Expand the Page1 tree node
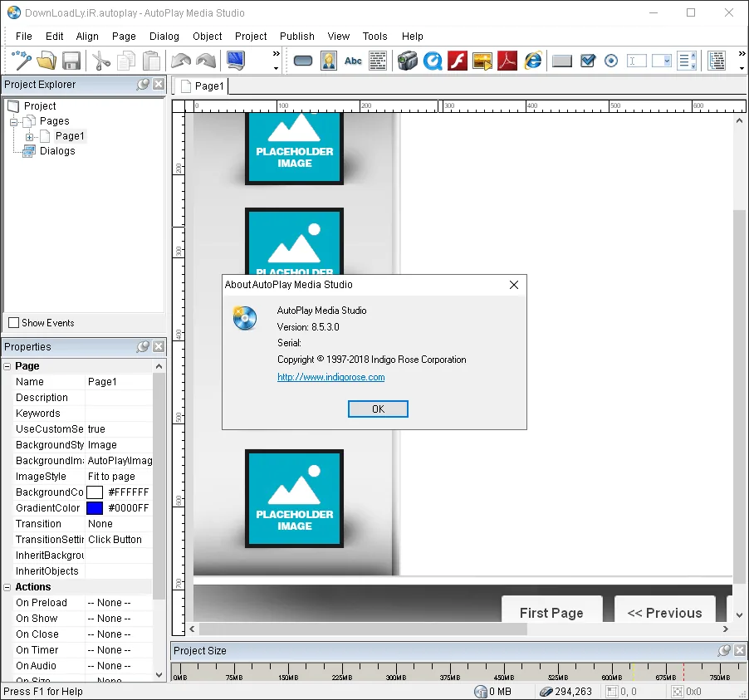Viewport: 749px width, 700px height. (30, 137)
